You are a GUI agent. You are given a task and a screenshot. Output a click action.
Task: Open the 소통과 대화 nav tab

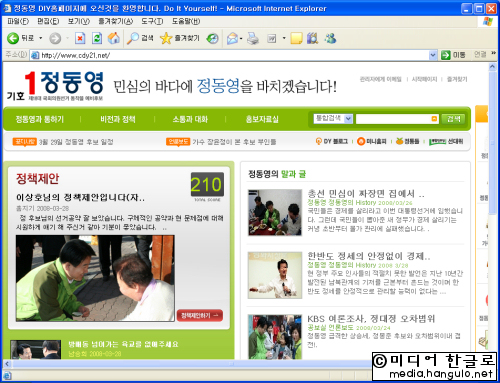pyautogui.click(x=190, y=119)
